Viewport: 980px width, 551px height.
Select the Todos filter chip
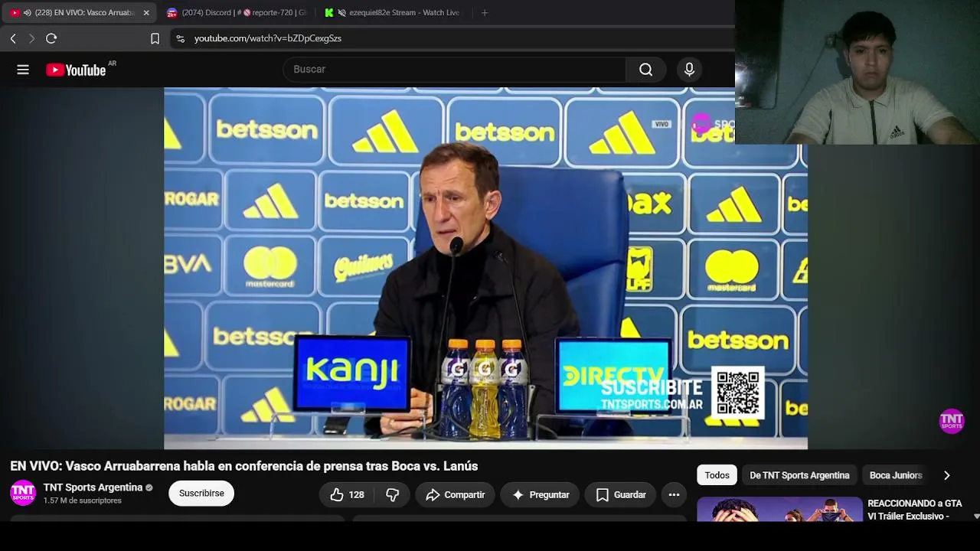pos(717,475)
